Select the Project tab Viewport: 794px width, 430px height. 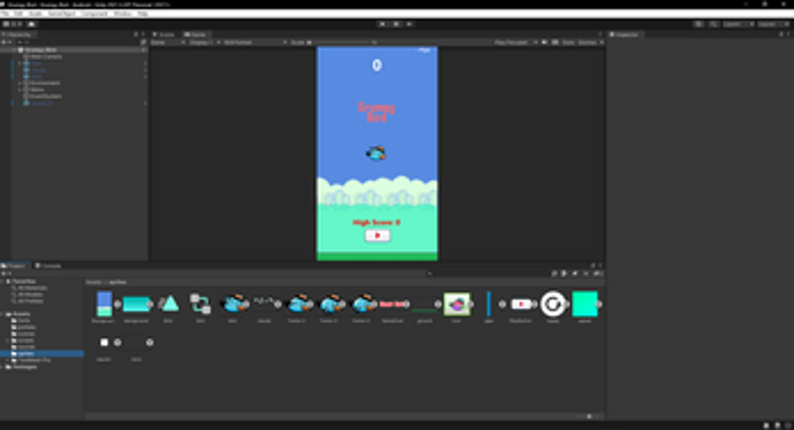14,265
